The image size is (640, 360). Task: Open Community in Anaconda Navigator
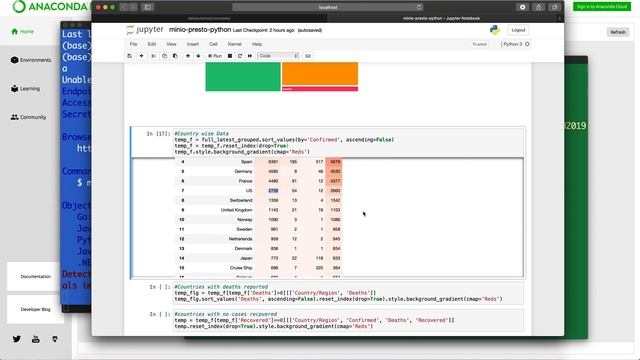pyautogui.click(x=28, y=117)
